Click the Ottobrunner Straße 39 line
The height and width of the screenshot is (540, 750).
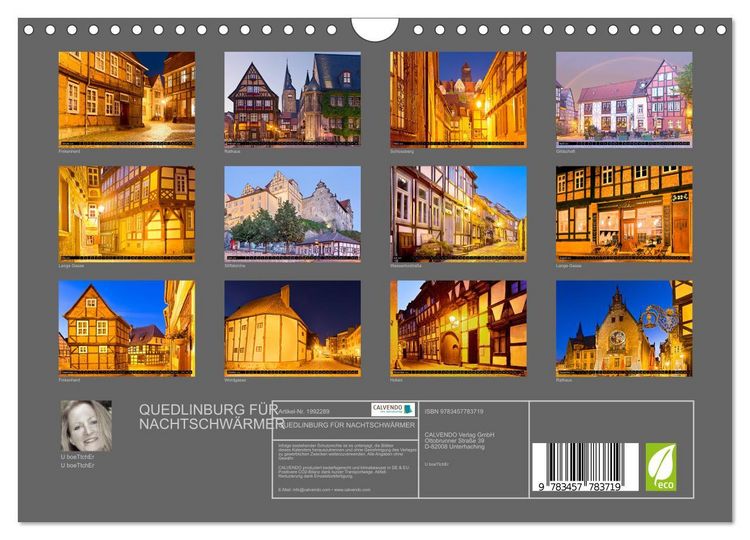(454, 441)
